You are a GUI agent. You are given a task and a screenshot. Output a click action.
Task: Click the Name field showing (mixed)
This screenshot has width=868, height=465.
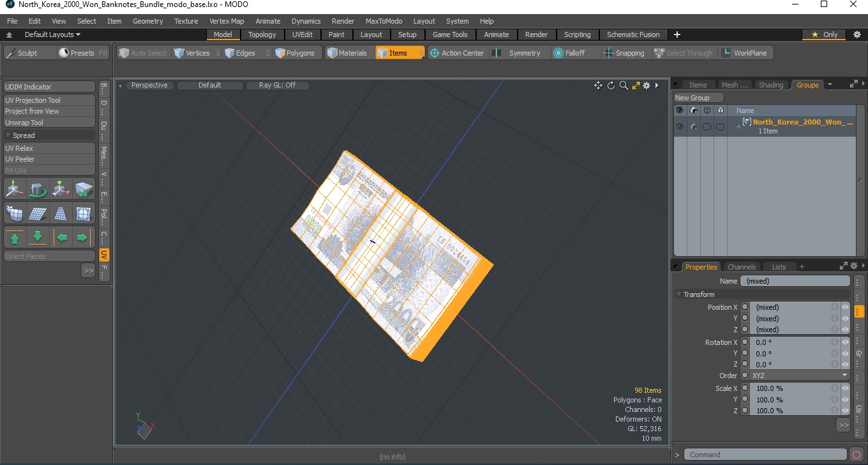[x=795, y=281]
